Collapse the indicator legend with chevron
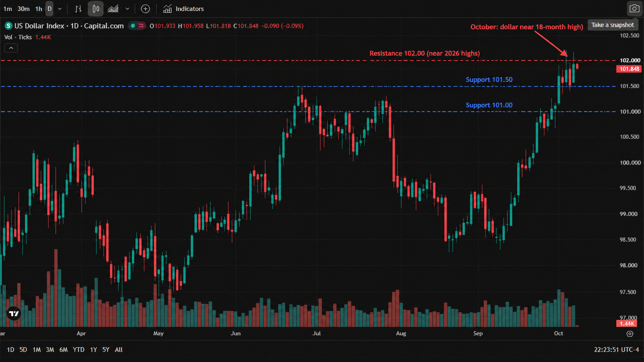This screenshot has height=362, width=644. 11,48
